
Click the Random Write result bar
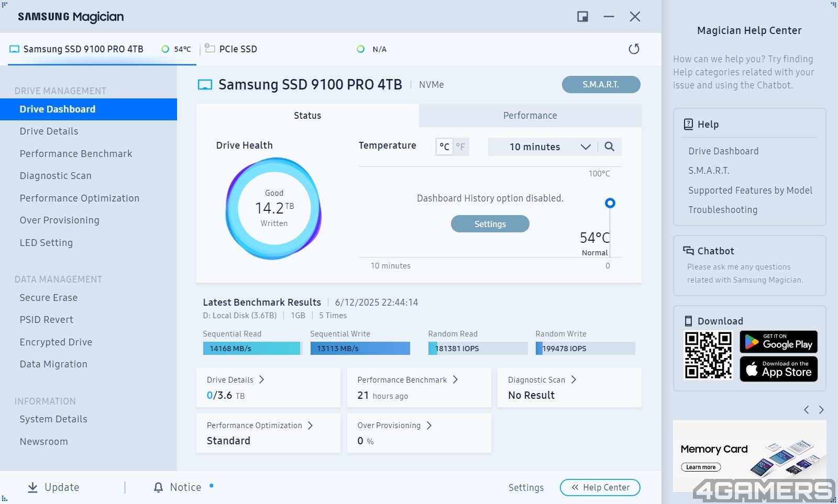pos(586,349)
